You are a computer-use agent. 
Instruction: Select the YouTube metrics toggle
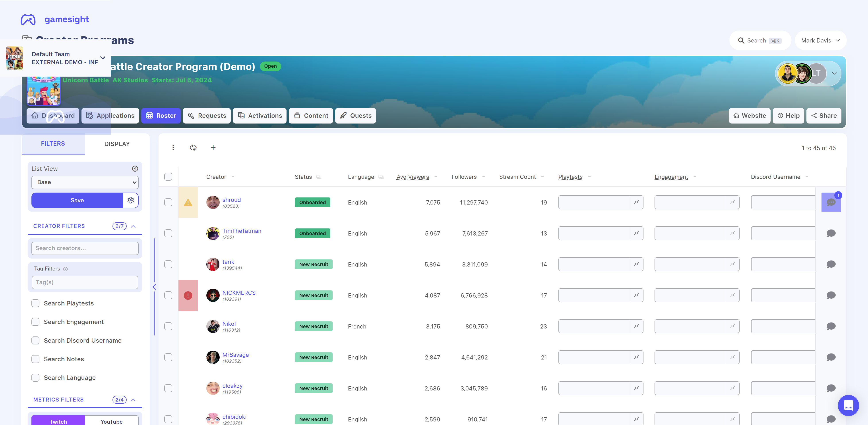click(112, 421)
